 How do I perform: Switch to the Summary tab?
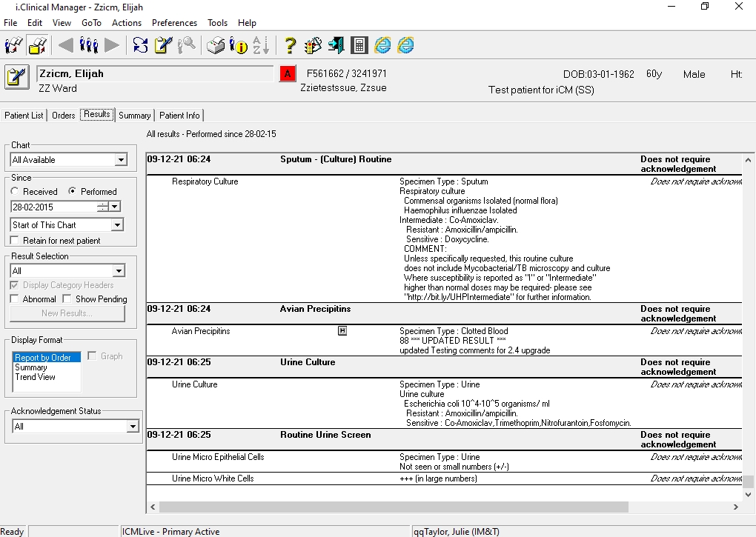coord(134,115)
